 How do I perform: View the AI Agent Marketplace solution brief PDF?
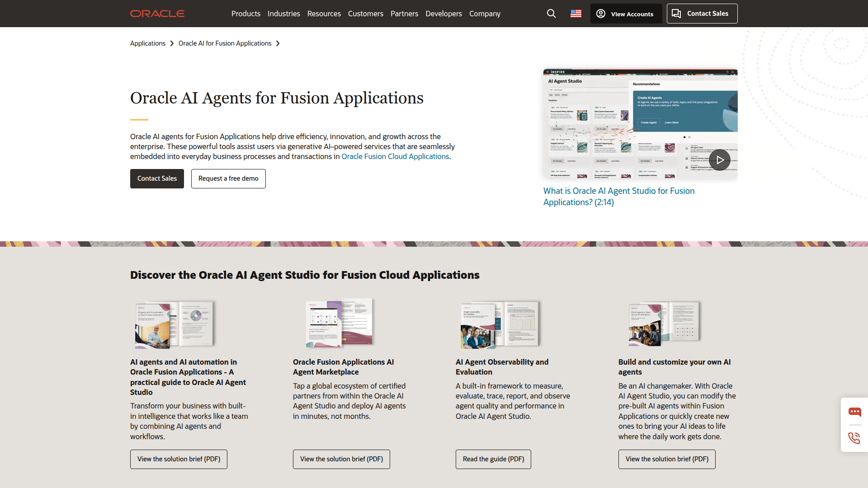pos(341,459)
